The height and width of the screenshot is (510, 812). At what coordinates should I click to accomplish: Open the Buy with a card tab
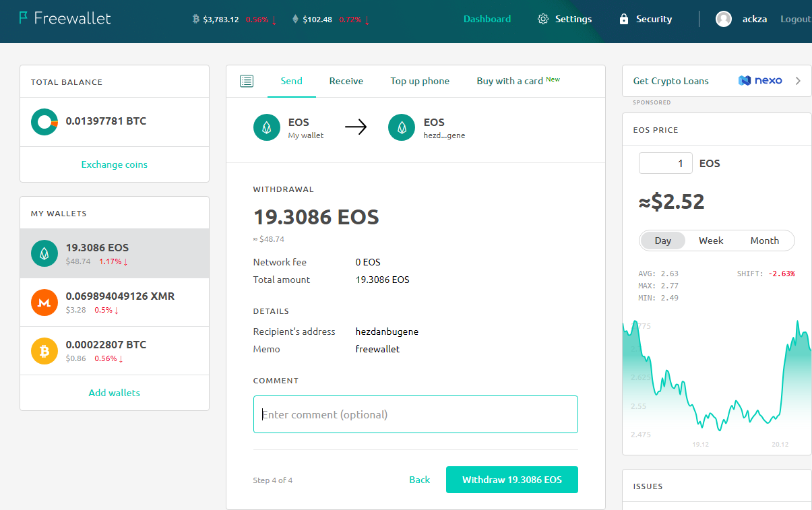(518, 81)
